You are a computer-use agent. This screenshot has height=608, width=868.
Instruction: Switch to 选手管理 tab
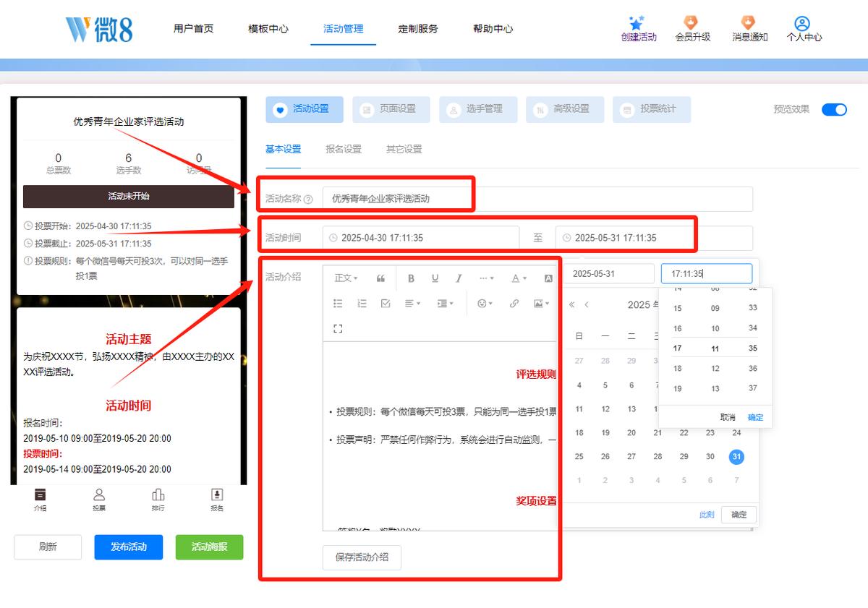point(478,109)
